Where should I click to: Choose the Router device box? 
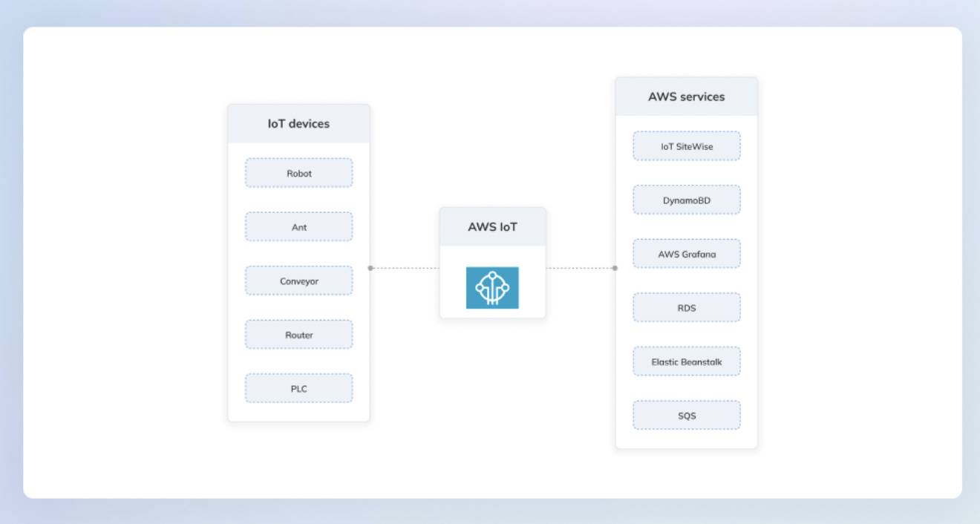(299, 335)
